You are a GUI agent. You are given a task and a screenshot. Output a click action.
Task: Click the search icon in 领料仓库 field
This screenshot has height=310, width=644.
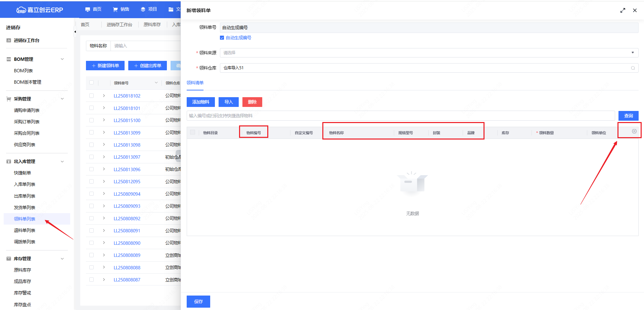[633, 68]
